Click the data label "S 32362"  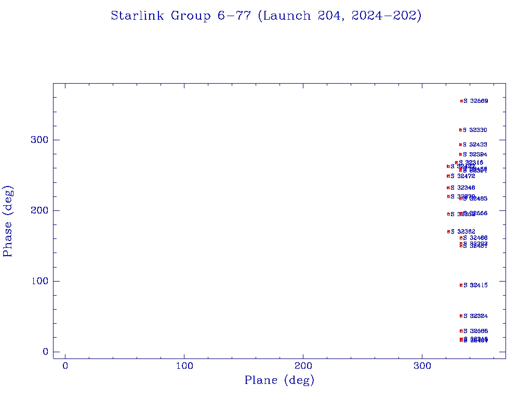(463, 232)
